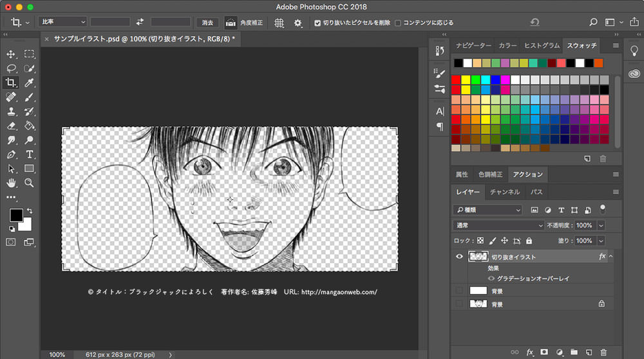The height and width of the screenshot is (359, 644).
Task: Select the Hand tool
Action: [11, 182]
